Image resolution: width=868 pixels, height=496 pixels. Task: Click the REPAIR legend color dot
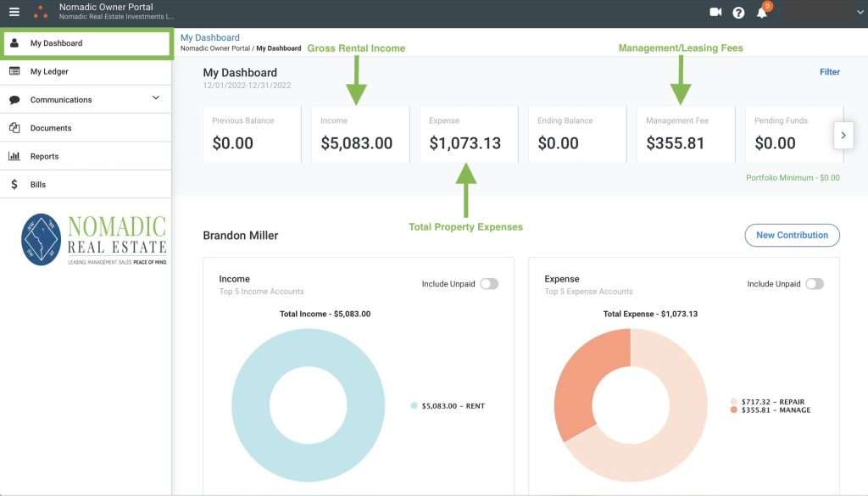click(x=733, y=402)
